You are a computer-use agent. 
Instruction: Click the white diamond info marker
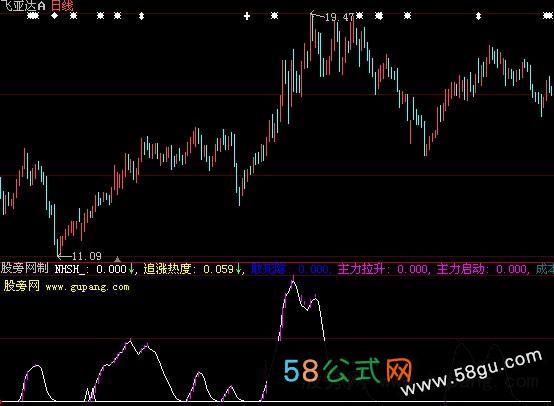click(54, 16)
